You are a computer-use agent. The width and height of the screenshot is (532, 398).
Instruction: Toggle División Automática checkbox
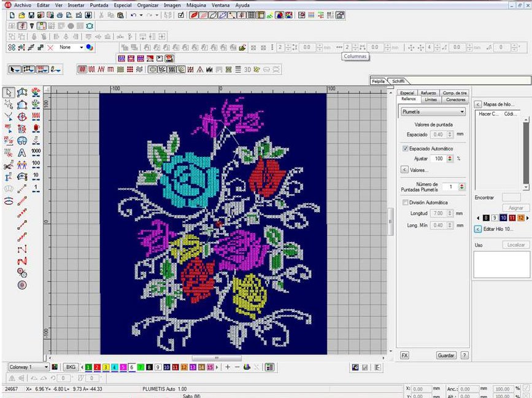point(405,203)
